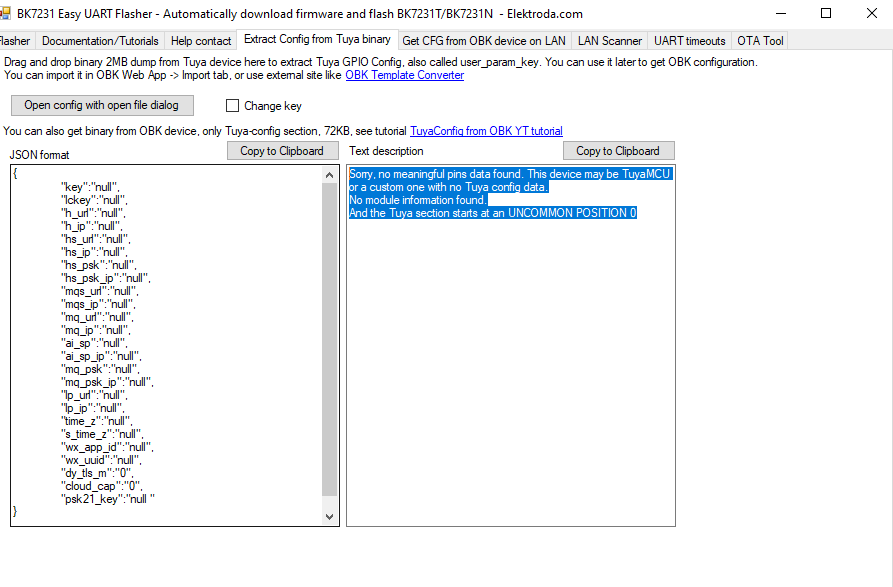Maximize the BK7231 Flasher window
The height and width of the screenshot is (587, 893).
pyautogui.click(x=826, y=14)
